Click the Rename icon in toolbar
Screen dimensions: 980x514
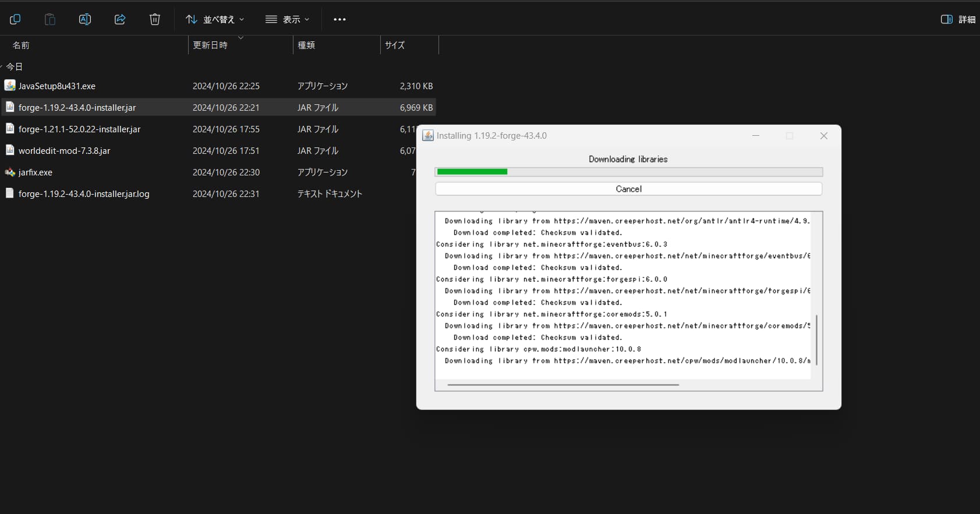pos(85,19)
